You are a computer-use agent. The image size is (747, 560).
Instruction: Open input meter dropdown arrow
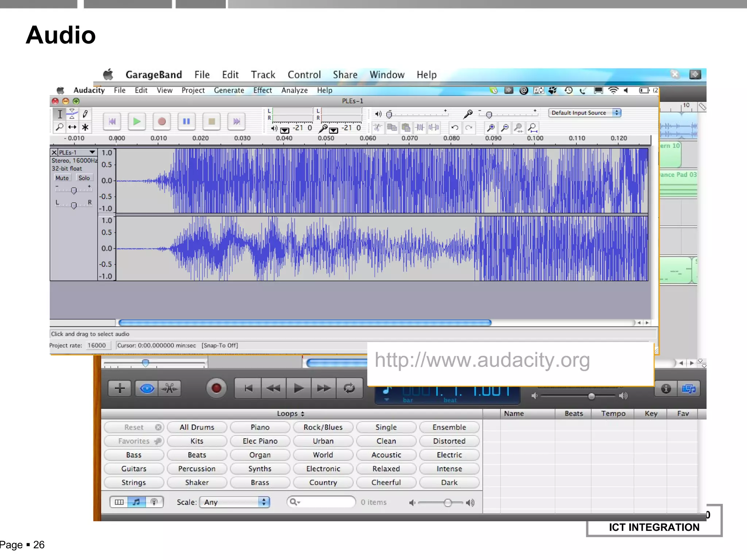pyautogui.click(x=333, y=129)
